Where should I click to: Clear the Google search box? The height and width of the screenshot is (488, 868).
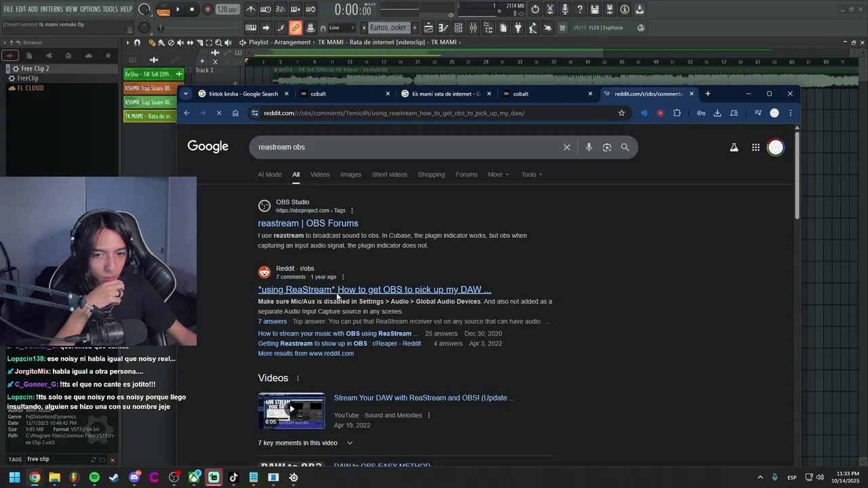coord(567,147)
